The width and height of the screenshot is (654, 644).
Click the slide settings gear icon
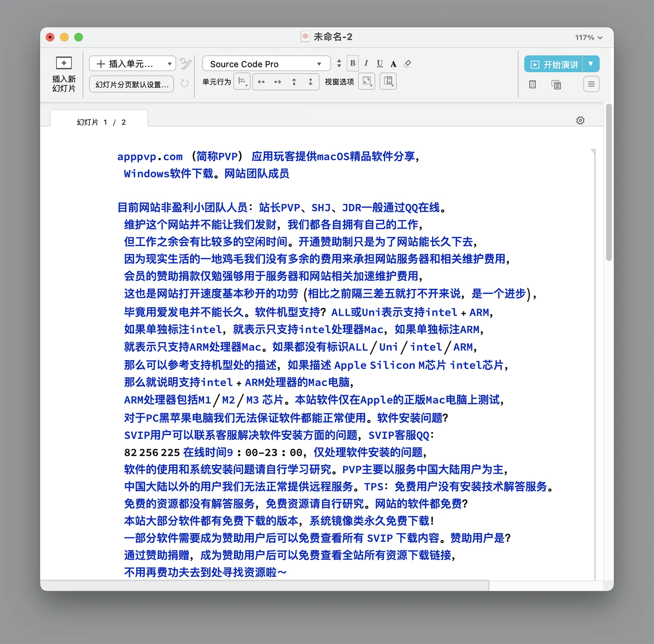tap(580, 120)
